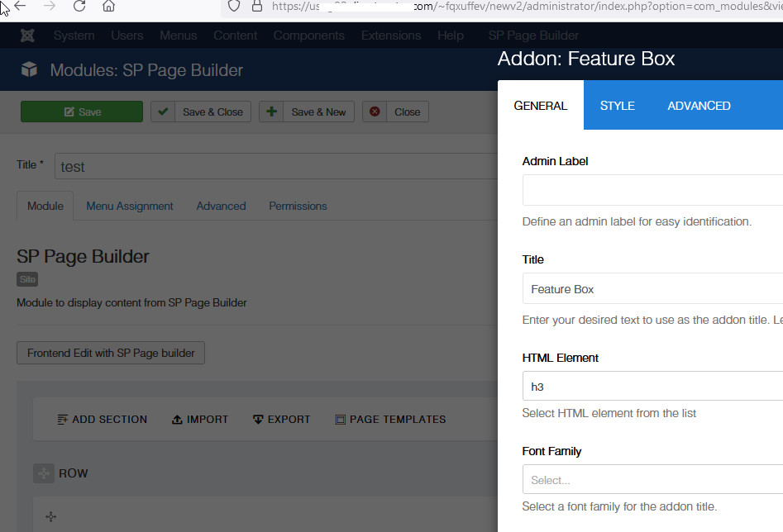Viewport: 783px width, 532px height.
Task: Open the Components menu
Action: [308, 36]
